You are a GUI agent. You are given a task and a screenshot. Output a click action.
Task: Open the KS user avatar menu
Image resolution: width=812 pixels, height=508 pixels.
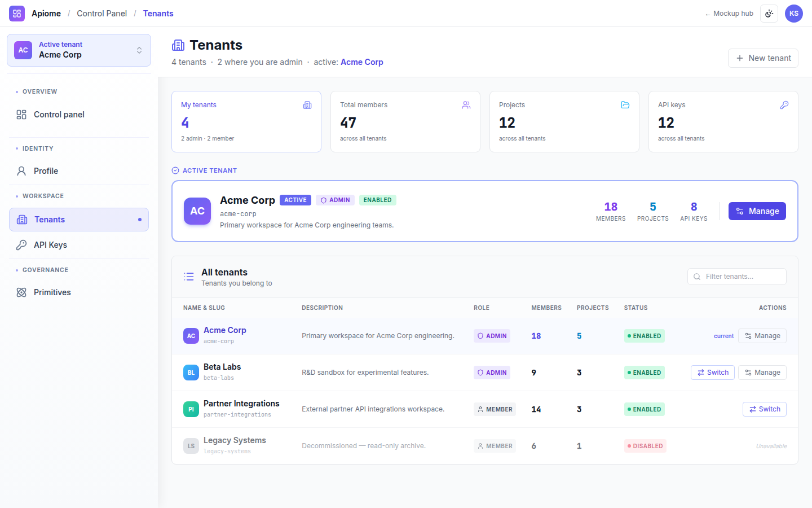coord(794,14)
